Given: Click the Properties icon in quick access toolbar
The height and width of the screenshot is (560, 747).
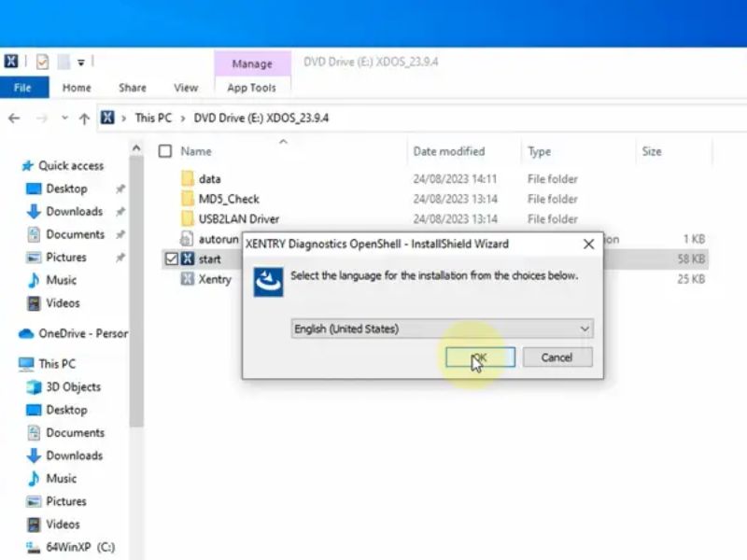Looking at the screenshot, I should coord(42,63).
